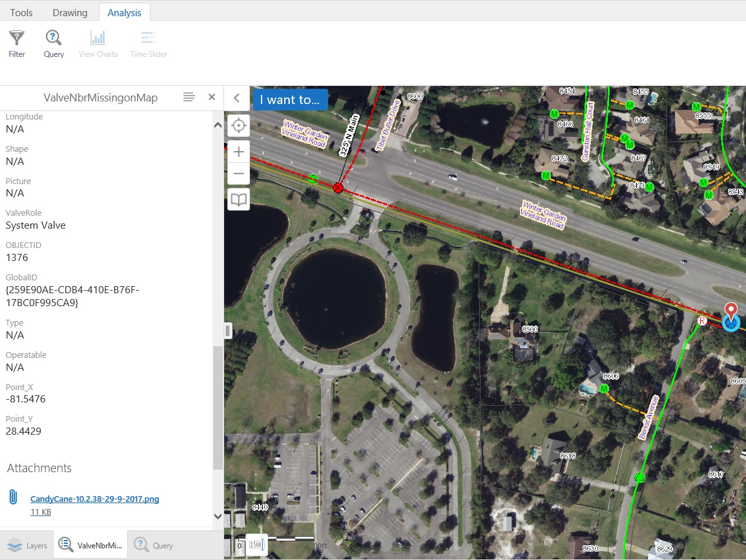The image size is (746, 560).
Task: Click the OBJECTID value 1376
Action: point(17,258)
